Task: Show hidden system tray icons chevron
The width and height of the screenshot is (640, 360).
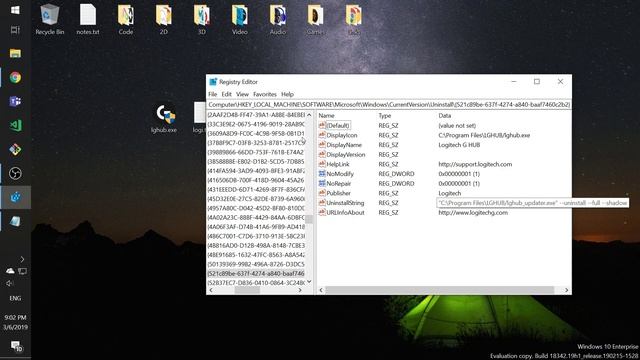Action: click(x=22, y=259)
